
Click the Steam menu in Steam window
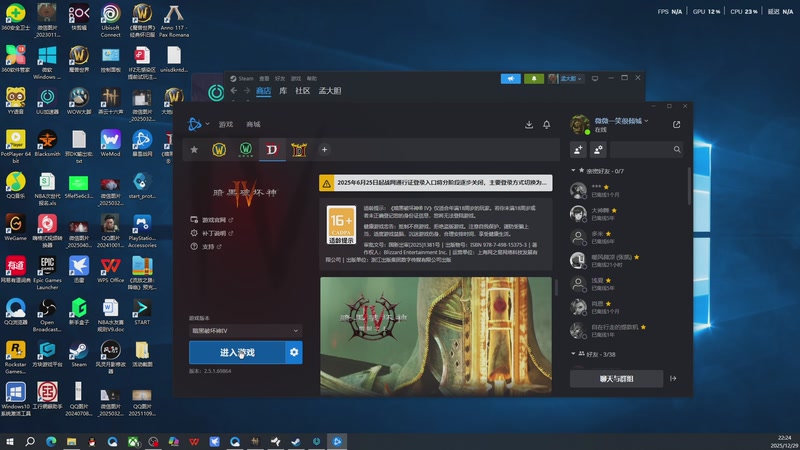242,79
